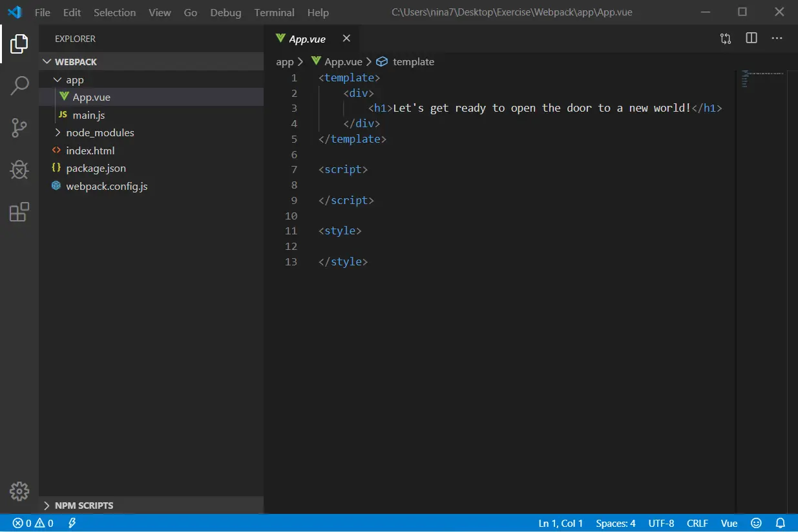Screen dimensions: 798x532
Task: Close the App.vue editor tab
Action: pyautogui.click(x=346, y=39)
